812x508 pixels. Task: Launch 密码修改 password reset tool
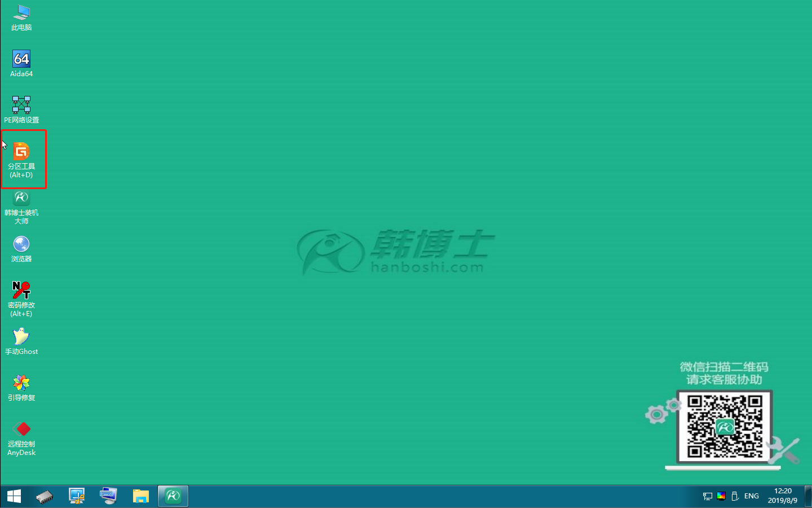click(21, 291)
